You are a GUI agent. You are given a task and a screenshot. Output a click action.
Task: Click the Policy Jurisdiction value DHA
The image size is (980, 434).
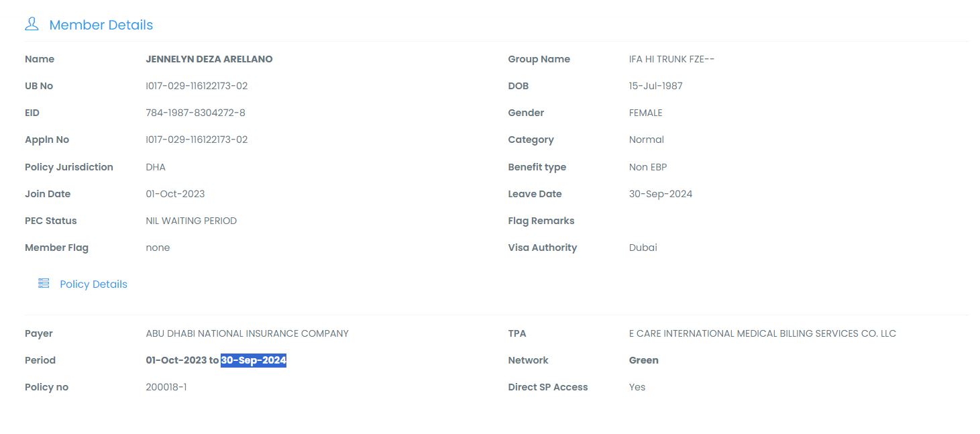tap(156, 167)
